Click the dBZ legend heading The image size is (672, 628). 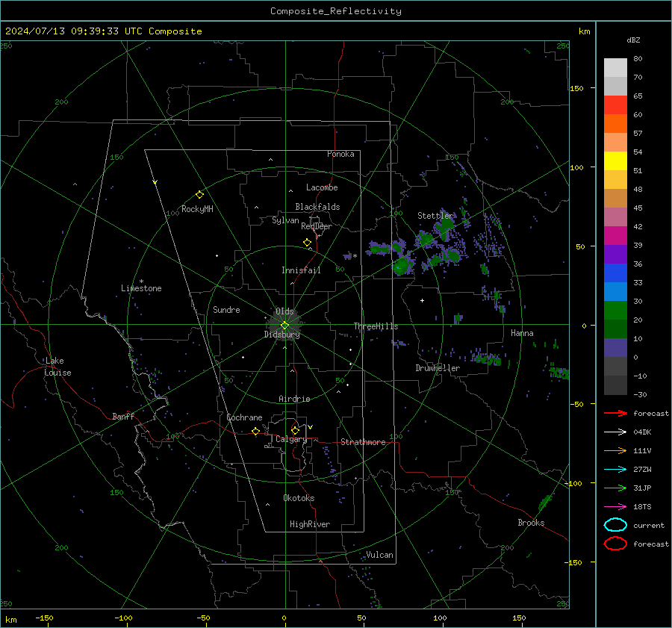pos(633,40)
